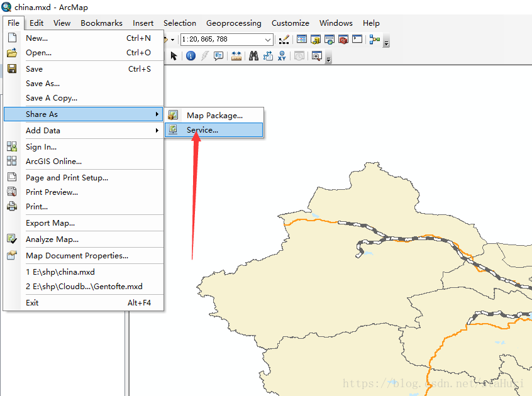Expand the Share As submenu arrow

[157, 114]
